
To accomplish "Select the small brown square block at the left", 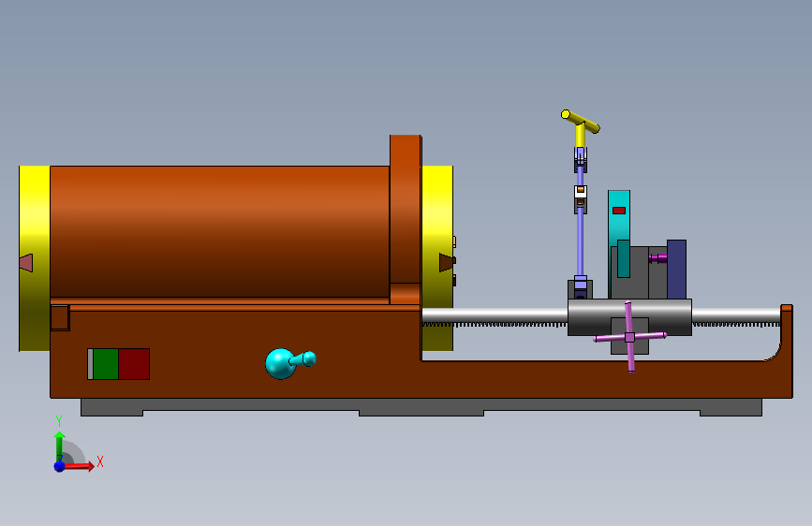I will [60, 318].
